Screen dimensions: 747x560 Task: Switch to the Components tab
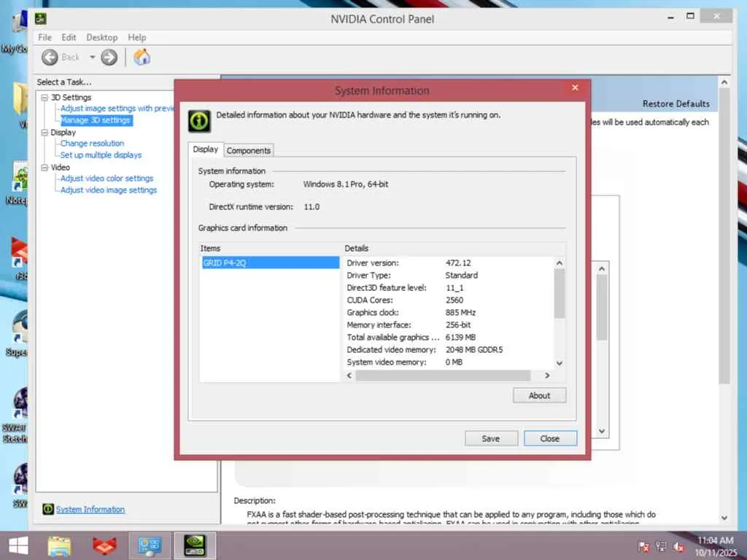(249, 150)
